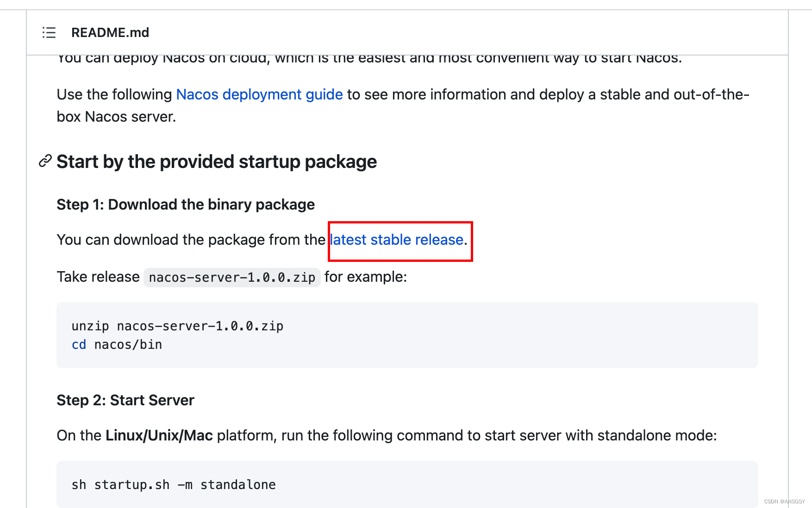812x508 pixels.
Task: Click the blue 'cd' keyword in the code block
Action: pos(79,345)
